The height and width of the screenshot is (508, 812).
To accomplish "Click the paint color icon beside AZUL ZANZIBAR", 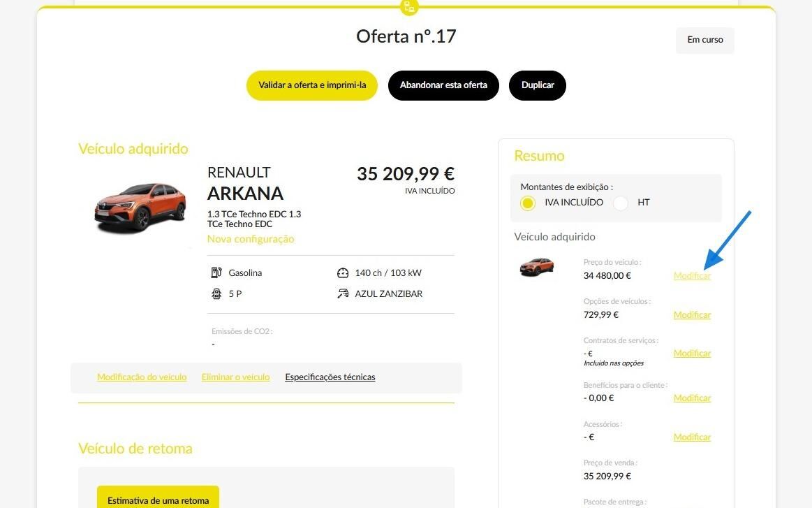I will pyautogui.click(x=343, y=294).
